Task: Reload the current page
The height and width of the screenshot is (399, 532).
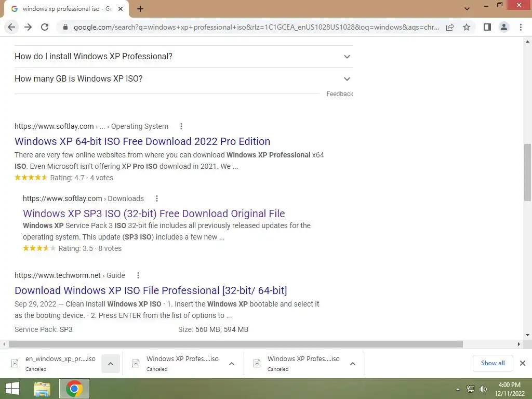Action: [x=45, y=27]
